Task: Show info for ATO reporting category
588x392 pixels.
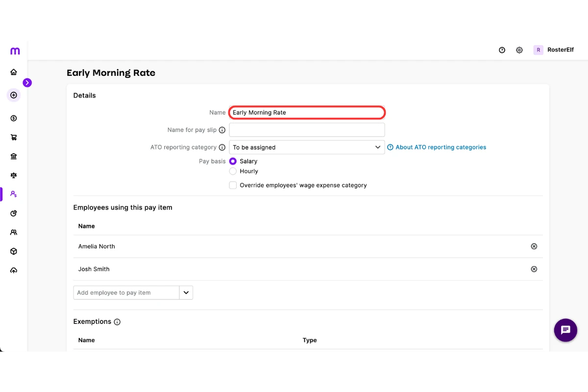Action: tap(222, 147)
